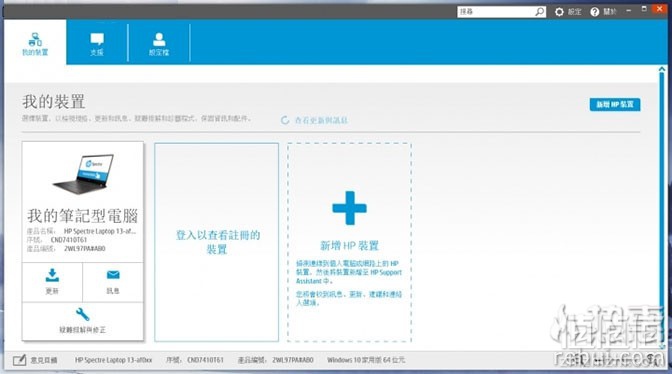This screenshot has height=374, width=672.
Task: Minimize the HP Support Assistant window
Action: [x=628, y=10]
